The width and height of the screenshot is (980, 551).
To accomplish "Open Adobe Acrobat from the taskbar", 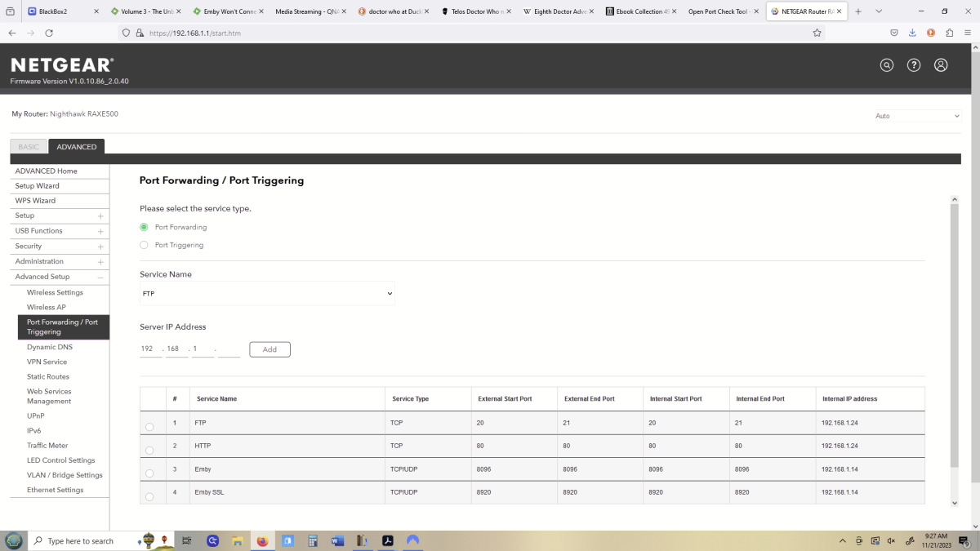I will click(388, 540).
